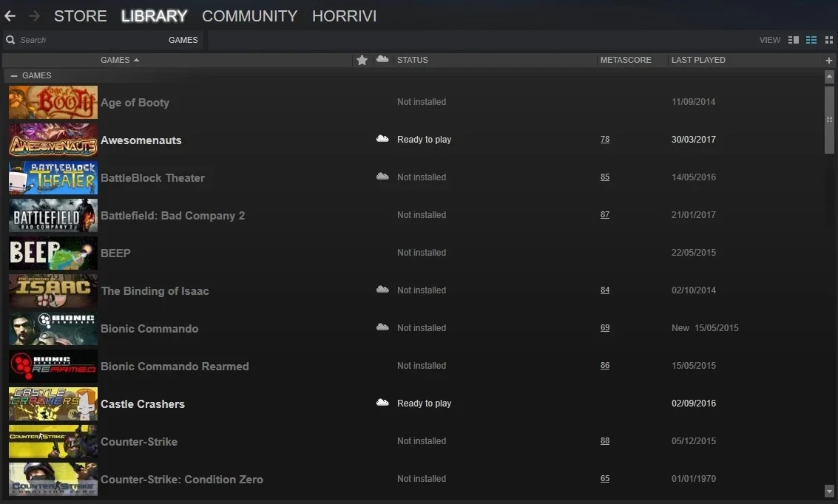
Task: Click cloud icon in Binding of Isaac row
Action: 382,290
